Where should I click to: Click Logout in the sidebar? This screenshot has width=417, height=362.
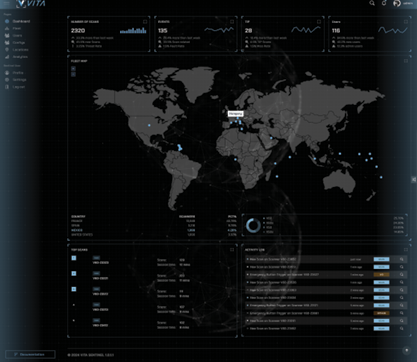click(x=15, y=87)
